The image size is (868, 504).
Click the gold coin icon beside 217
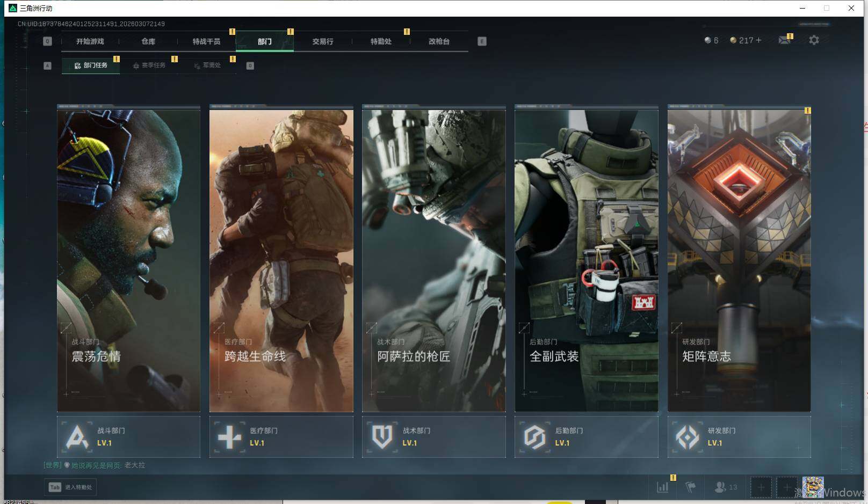tap(733, 40)
